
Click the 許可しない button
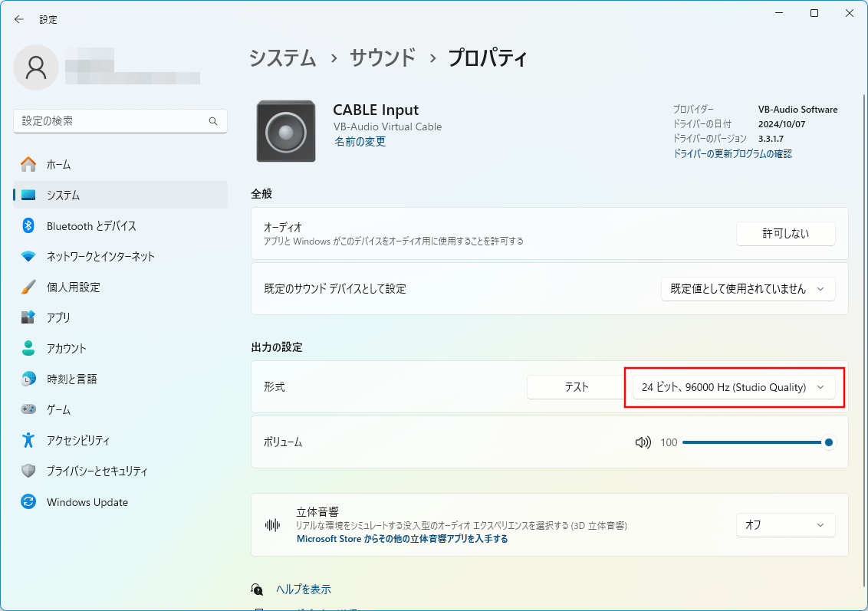pyautogui.click(x=785, y=234)
